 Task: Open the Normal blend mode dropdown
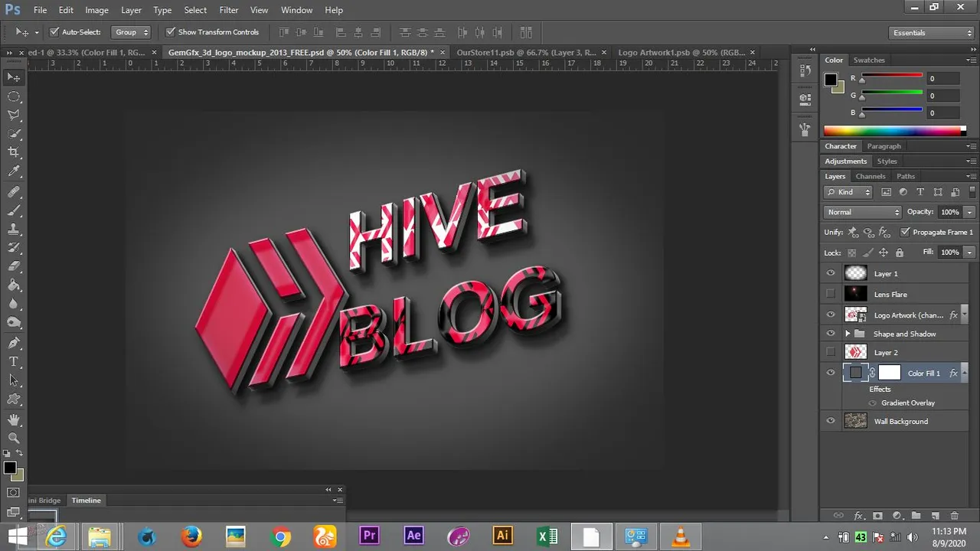[863, 212]
